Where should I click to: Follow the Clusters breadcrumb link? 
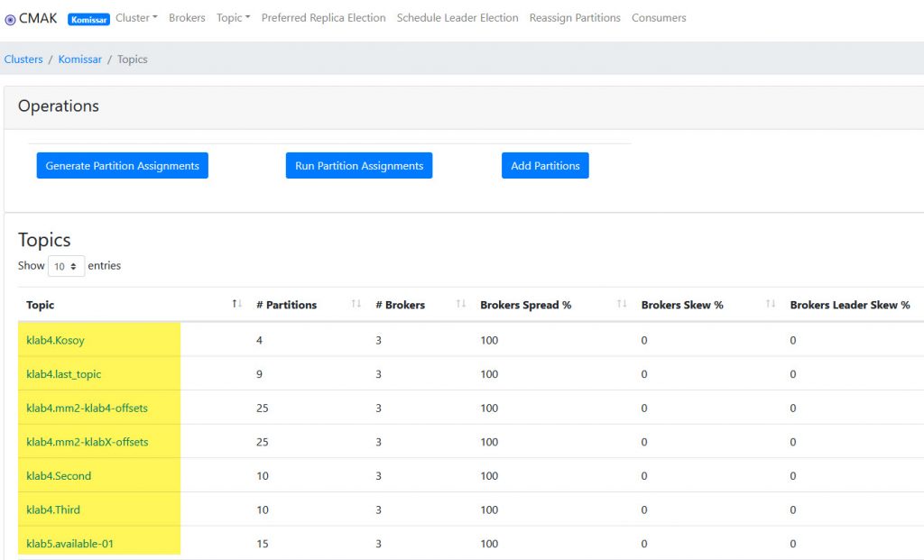pos(23,60)
